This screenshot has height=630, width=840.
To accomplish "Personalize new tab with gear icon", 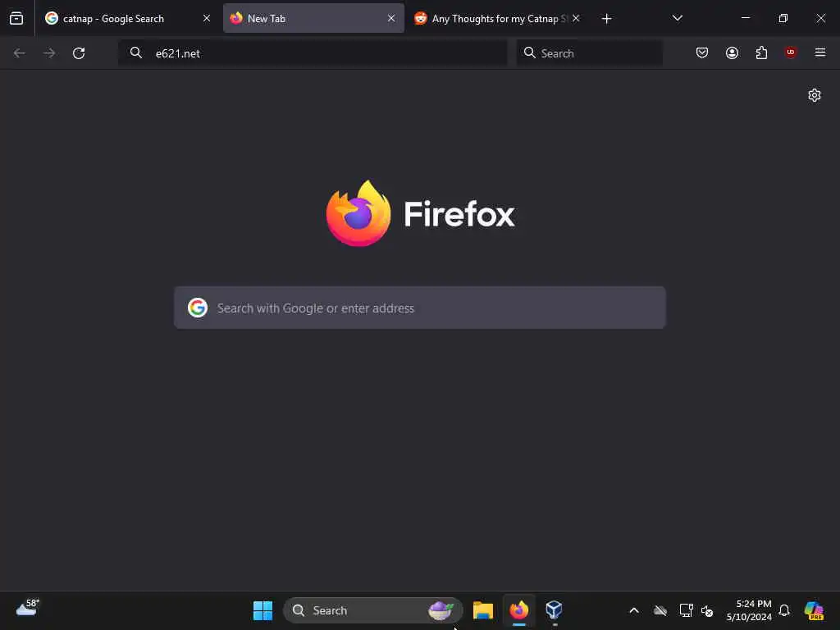I will pyautogui.click(x=815, y=95).
